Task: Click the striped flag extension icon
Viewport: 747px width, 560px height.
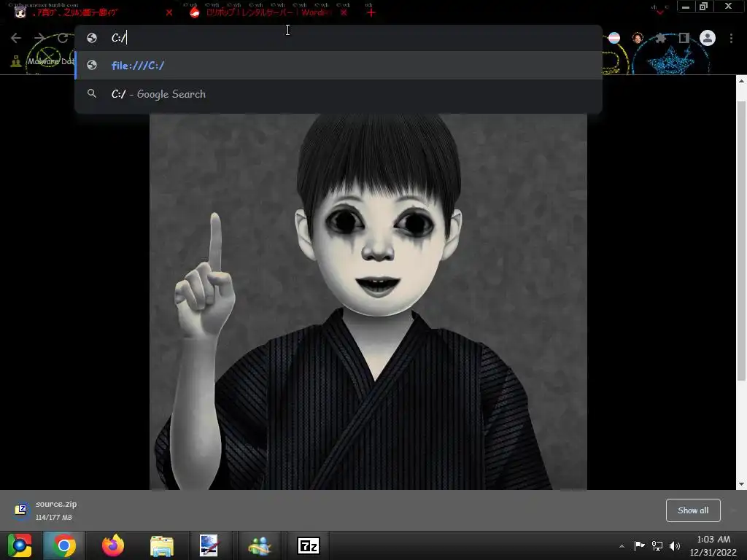Action: pyautogui.click(x=614, y=38)
